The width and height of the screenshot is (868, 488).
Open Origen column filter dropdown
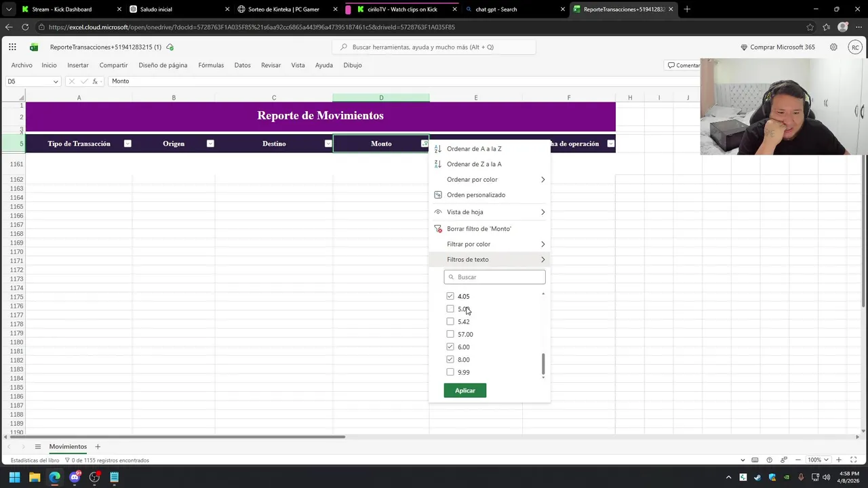pos(210,144)
